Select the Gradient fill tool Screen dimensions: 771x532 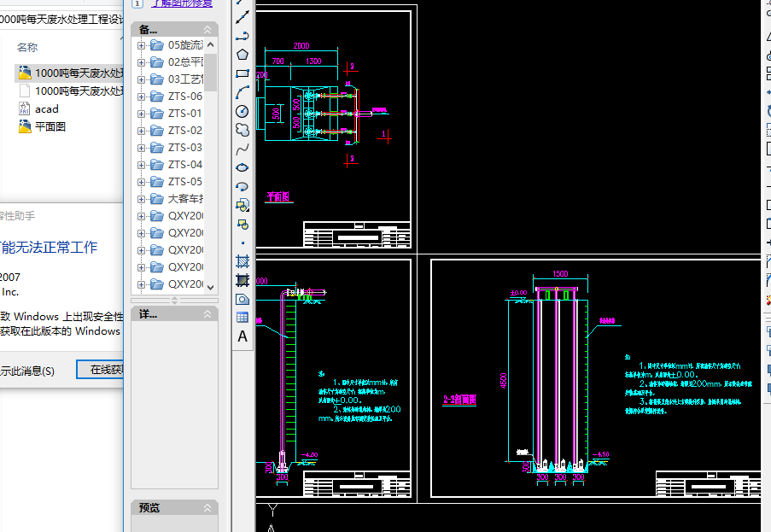point(242,280)
